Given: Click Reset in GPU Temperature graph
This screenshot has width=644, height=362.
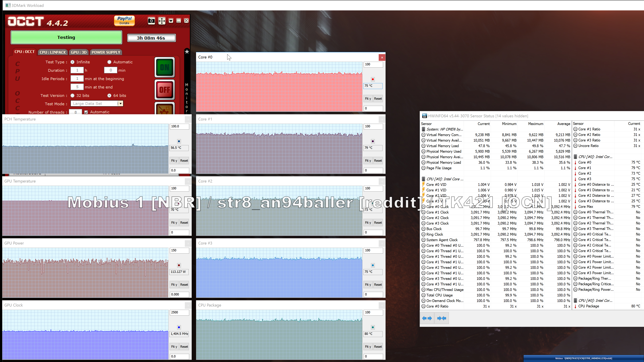Looking at the screenshot, I should [184, 222].
